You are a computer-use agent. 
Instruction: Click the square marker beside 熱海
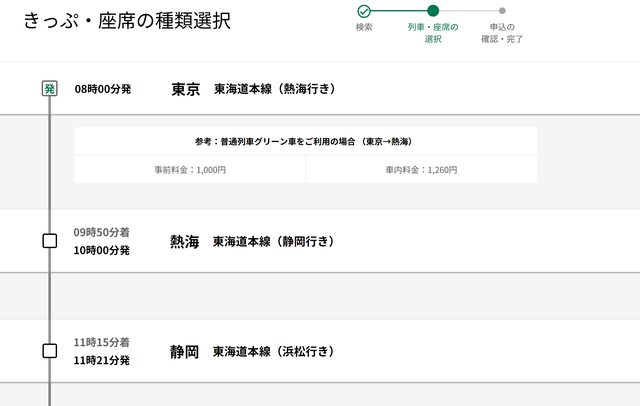tap(49, 241)
